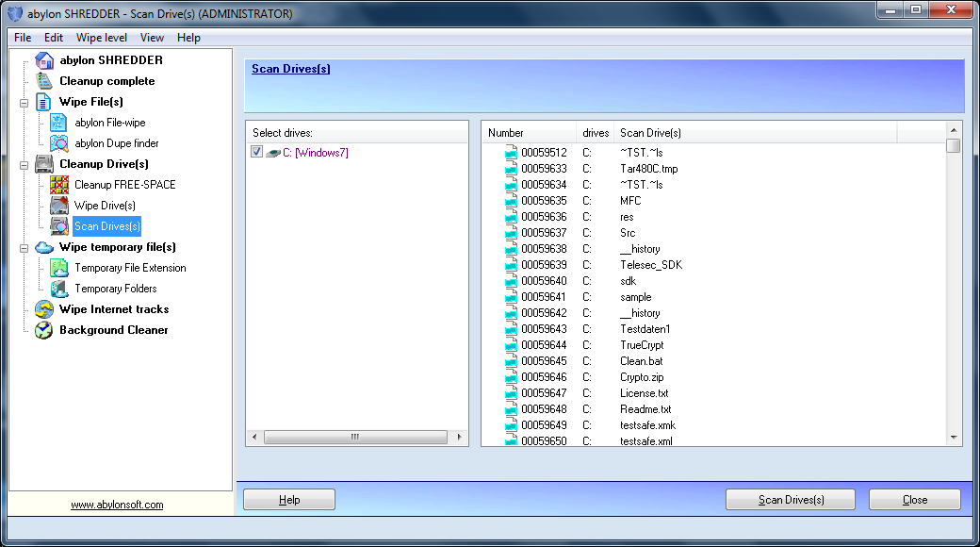Select the TrueCrypt entry

tap(642, 345)
